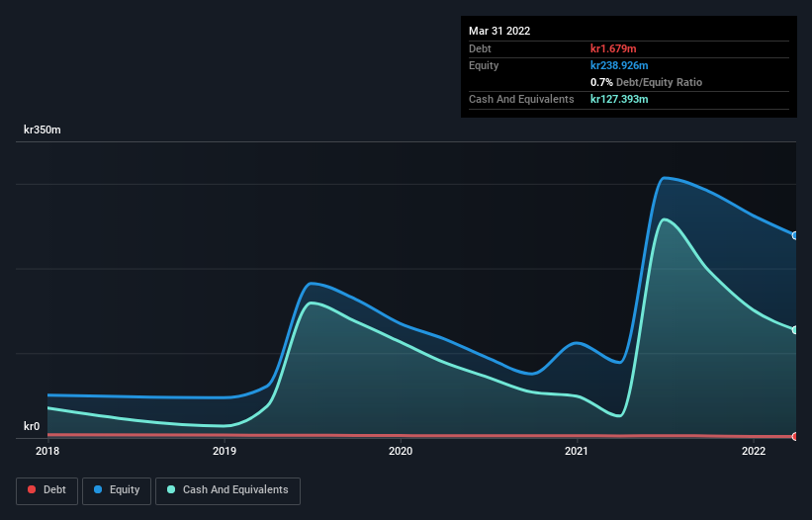Screen dimensions: 812x520
Task: Click the Equity row label in tooltip
Action: point(484,65)
